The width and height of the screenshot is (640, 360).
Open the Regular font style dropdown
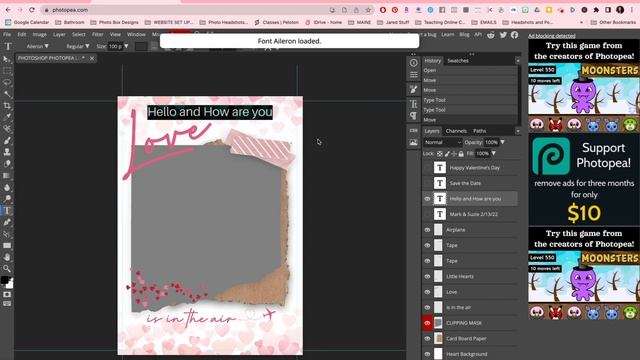[x=78, y=47]
